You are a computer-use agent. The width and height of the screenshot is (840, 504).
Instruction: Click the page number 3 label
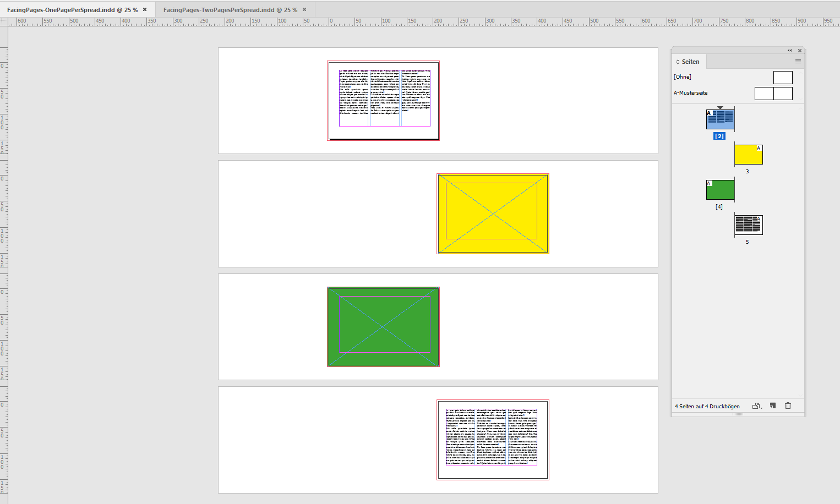click(x=747, y=172)
